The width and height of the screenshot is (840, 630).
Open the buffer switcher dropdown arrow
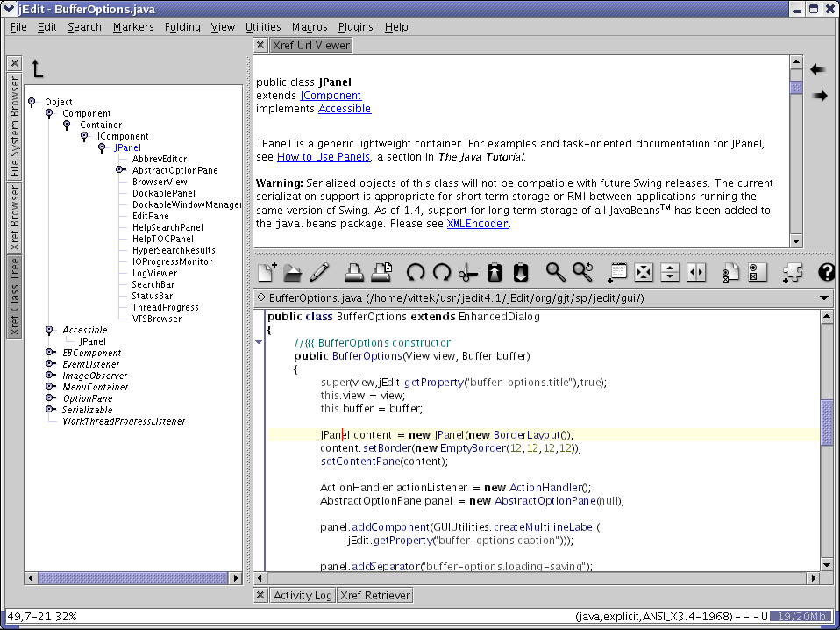pyautogui.click(x=824, y=298)
